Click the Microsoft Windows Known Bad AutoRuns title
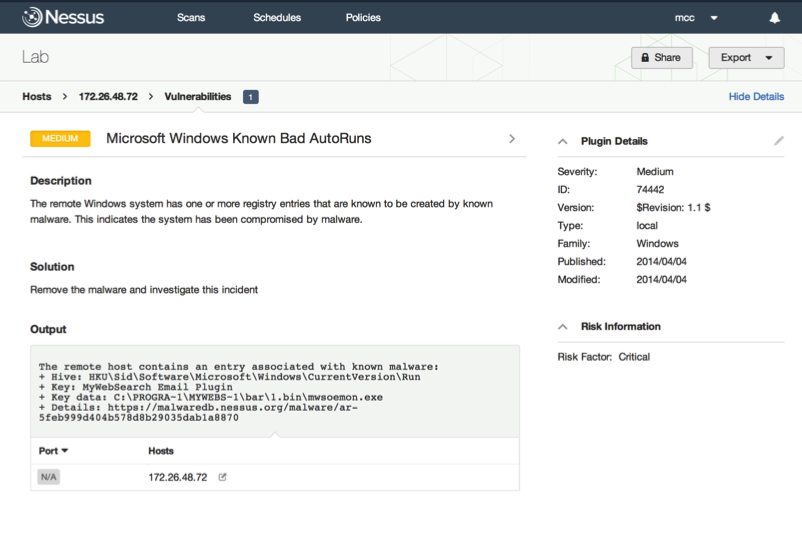The width and height of the screenshot is (802, 536). tap(238, 139)
